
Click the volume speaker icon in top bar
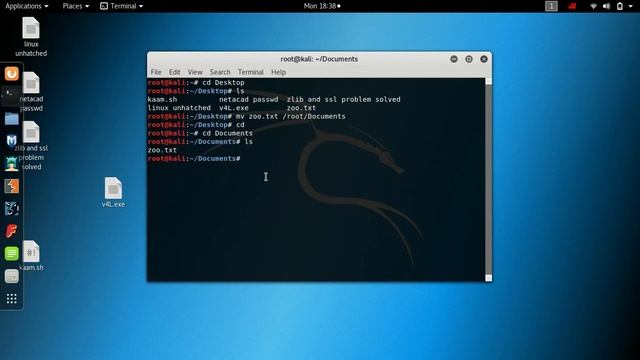(607, 6)
